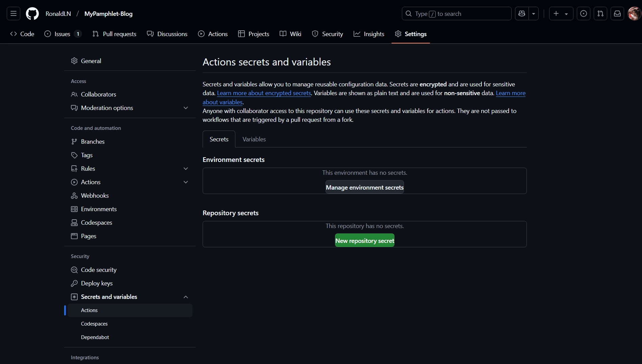Open the create new plus dropdown
Image resolution: width=642 pixels, height=364 pixels.
click(x=561, y=13)
